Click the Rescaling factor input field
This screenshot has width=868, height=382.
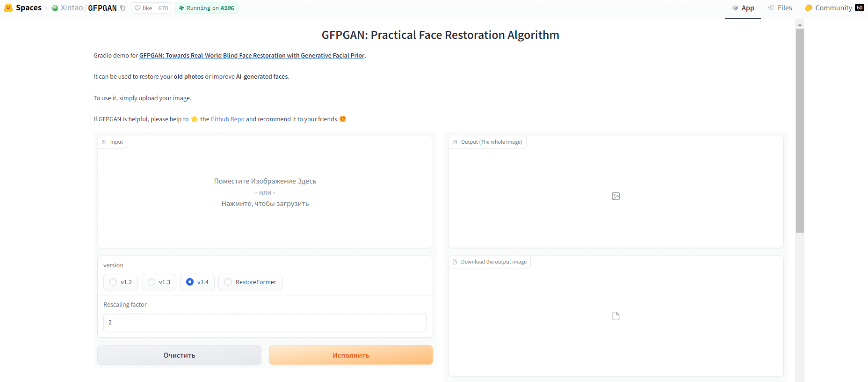265,323
